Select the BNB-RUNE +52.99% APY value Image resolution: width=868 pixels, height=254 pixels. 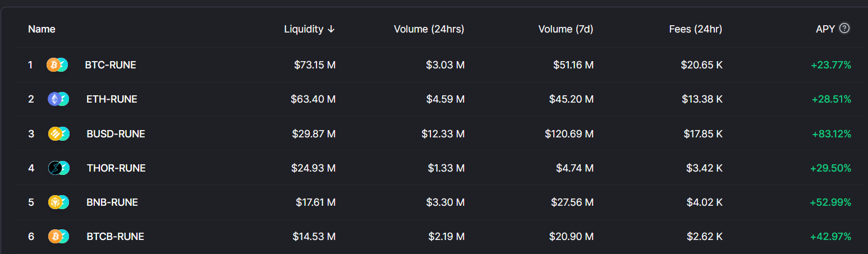(x=830, y=202)
